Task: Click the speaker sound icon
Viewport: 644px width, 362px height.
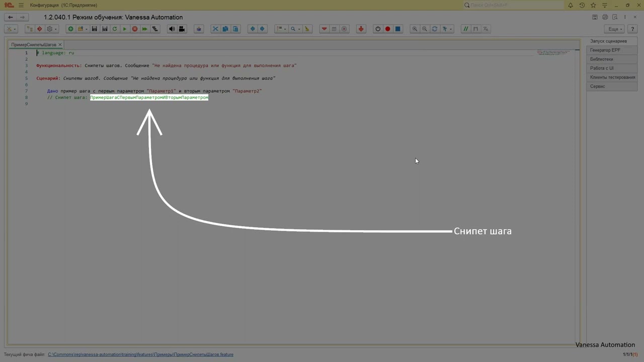Action: [x=172, y=29]
